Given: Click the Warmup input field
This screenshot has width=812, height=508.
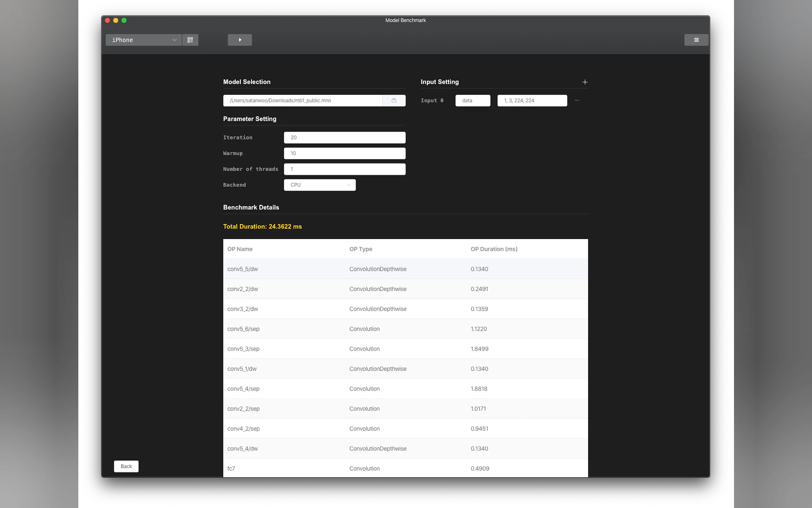Looking at the screenshot, I should coord(344,153).
